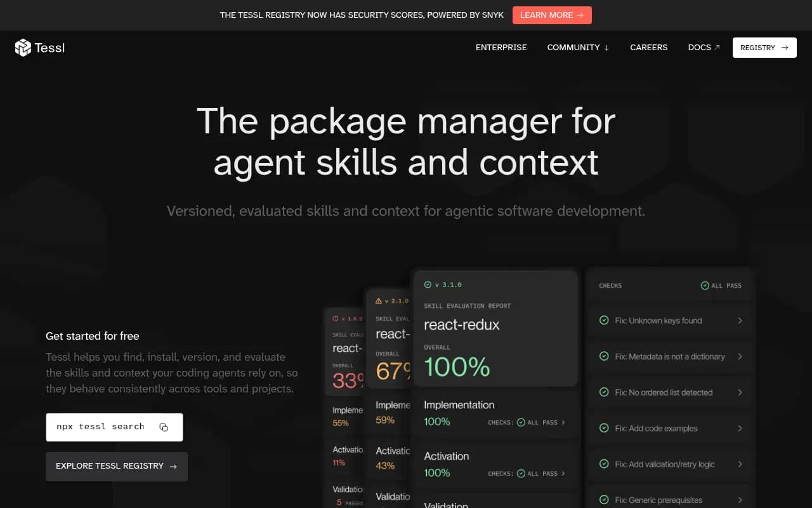Viewport: 812px width, 508px height.
Task: Click the Tessl wordmark
Action: pyautogui.click(x=49, y=48)
